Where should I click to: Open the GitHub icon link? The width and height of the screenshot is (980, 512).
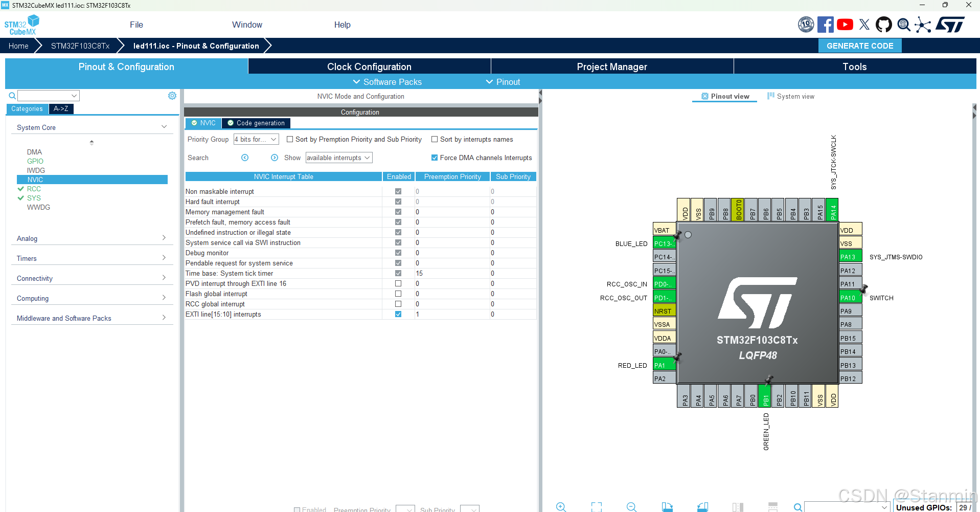884,25
